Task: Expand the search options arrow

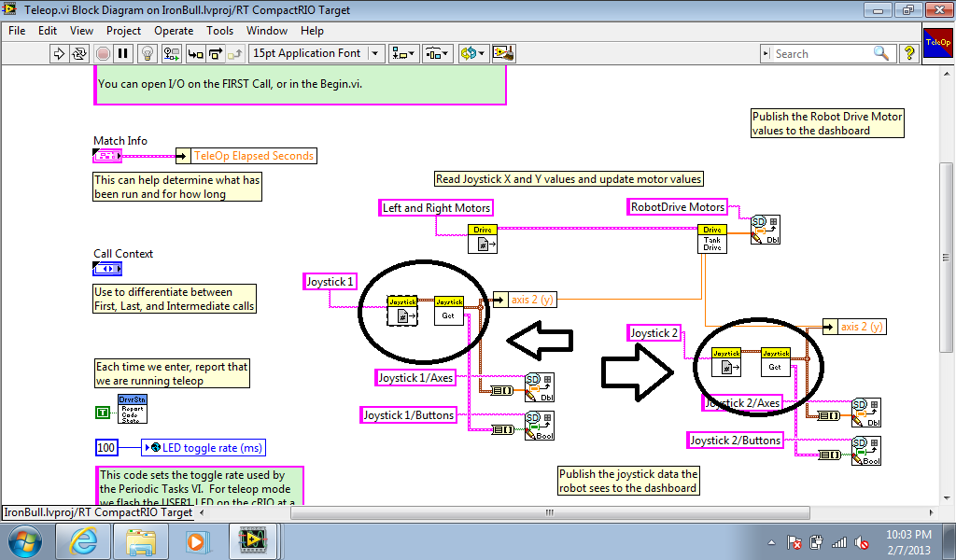Action: (x=766, y=53)
